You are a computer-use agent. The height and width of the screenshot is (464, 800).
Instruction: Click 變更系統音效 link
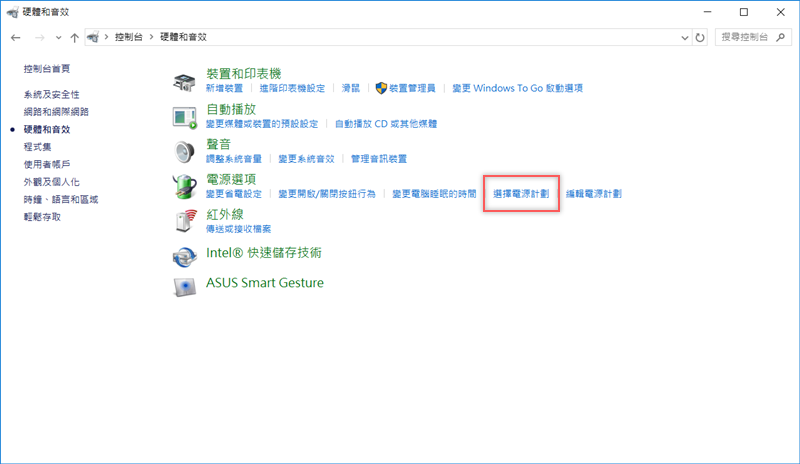306,159
